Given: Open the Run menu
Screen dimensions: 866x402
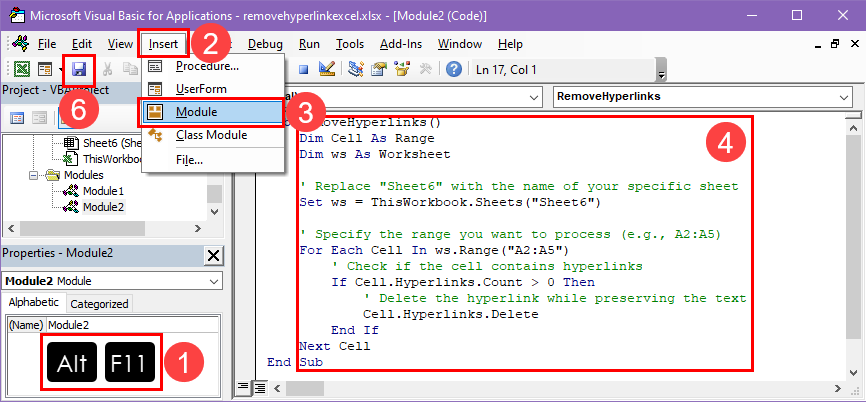Looking at the screenshot, I should pos(309,44).
